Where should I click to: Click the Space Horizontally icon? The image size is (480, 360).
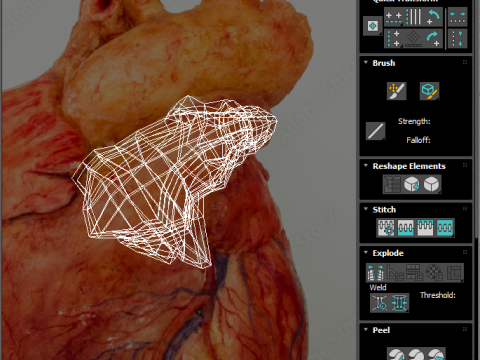tap(457, 17)
